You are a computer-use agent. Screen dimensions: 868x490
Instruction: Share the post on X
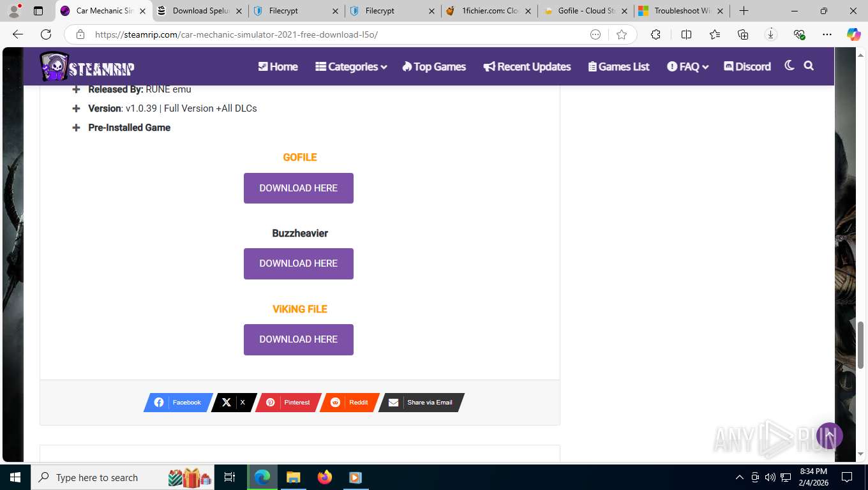coord(234,403)
